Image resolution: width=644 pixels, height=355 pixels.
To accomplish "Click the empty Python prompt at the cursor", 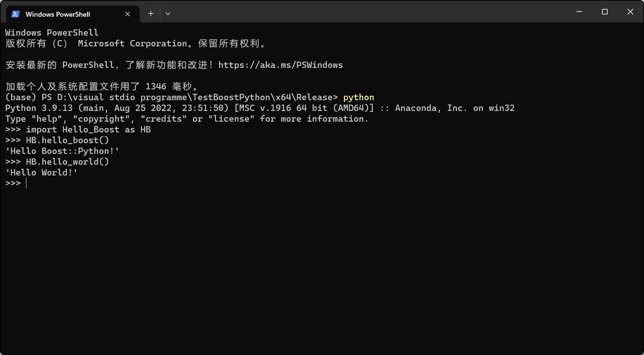I will 26,183.
